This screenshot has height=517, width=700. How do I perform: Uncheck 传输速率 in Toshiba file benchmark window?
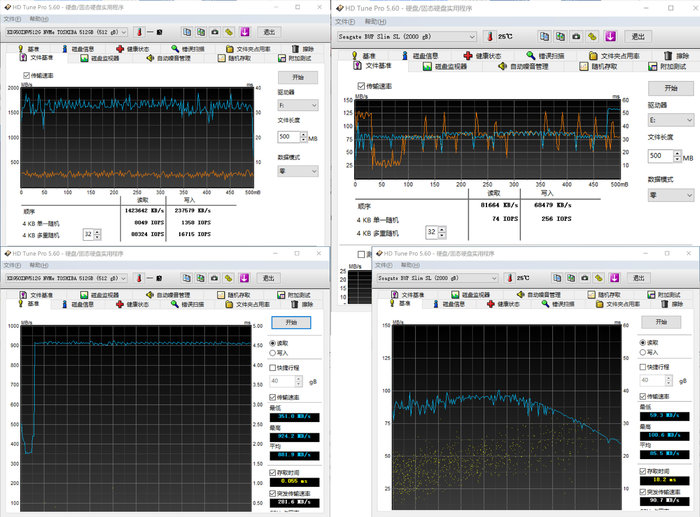tap(26, 74)
